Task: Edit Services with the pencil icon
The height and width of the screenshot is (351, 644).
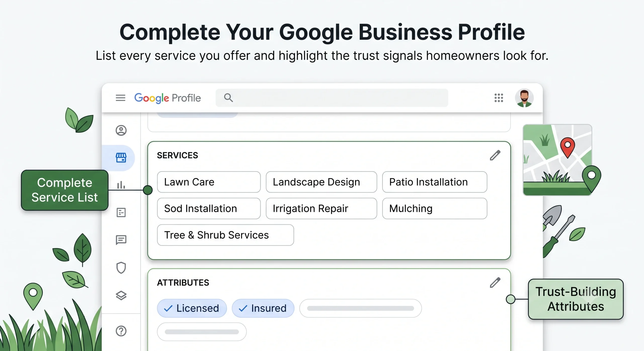Action: click(x=495, y=155)
